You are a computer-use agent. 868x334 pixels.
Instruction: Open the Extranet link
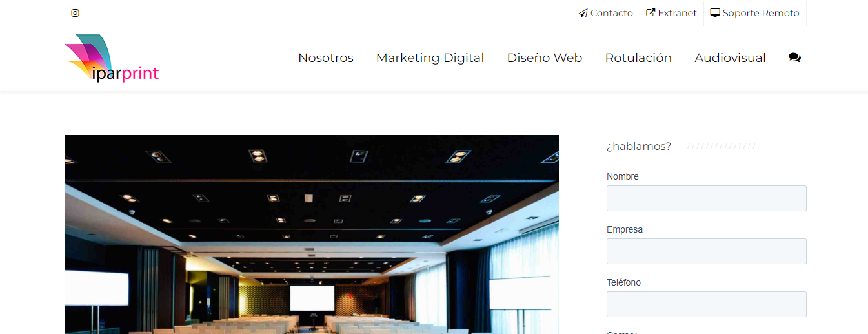click(677, 13)
